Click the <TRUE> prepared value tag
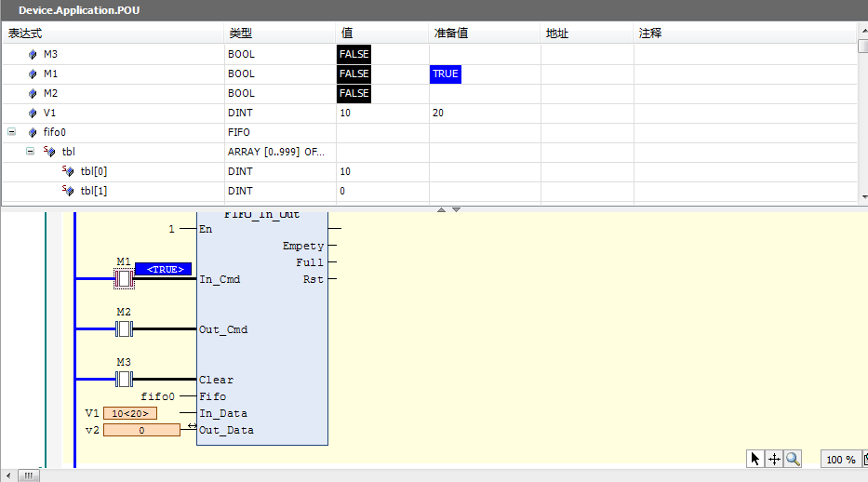868x482 pixels. click(x=164, y=269)
